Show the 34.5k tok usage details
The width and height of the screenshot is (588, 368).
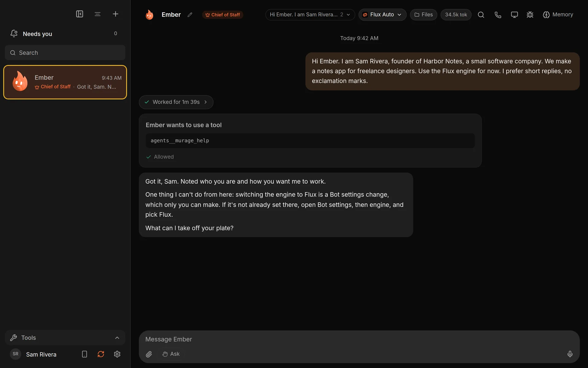pos(456,15)
